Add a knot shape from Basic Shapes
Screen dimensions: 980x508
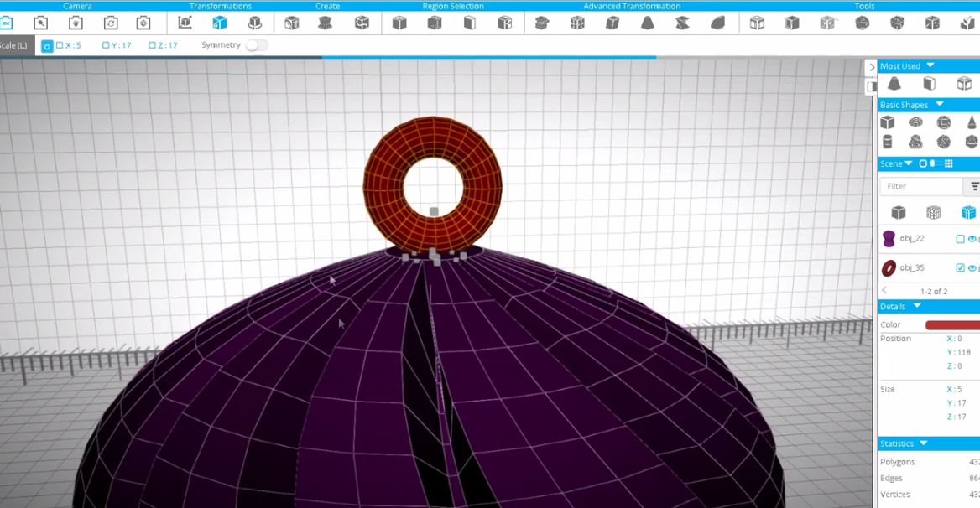click(x=915, y=142)
